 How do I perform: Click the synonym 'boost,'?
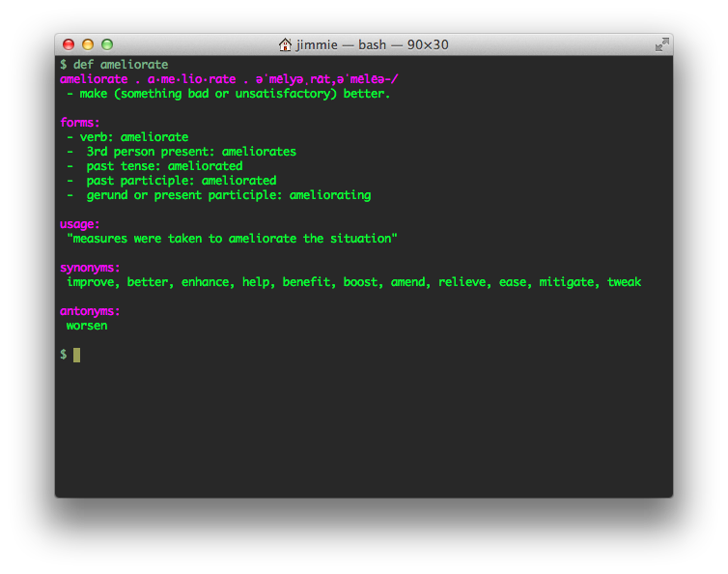[x=363, y=282]
